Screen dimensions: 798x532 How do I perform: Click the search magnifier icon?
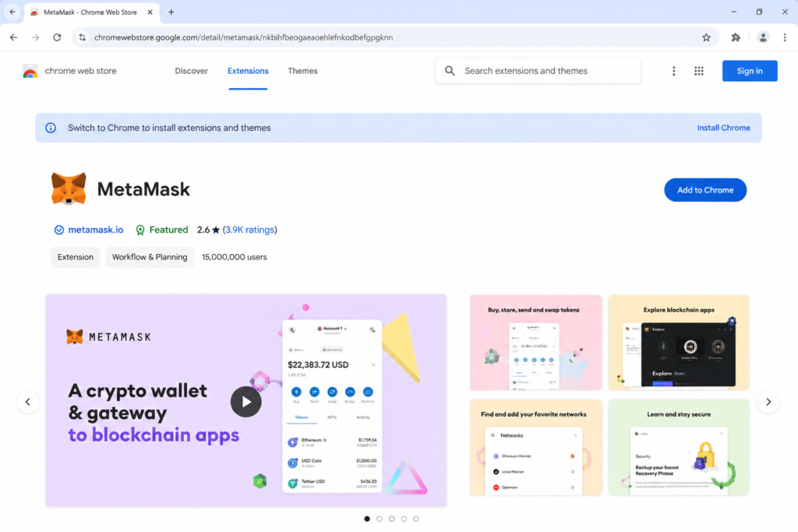tap(450, 71)
